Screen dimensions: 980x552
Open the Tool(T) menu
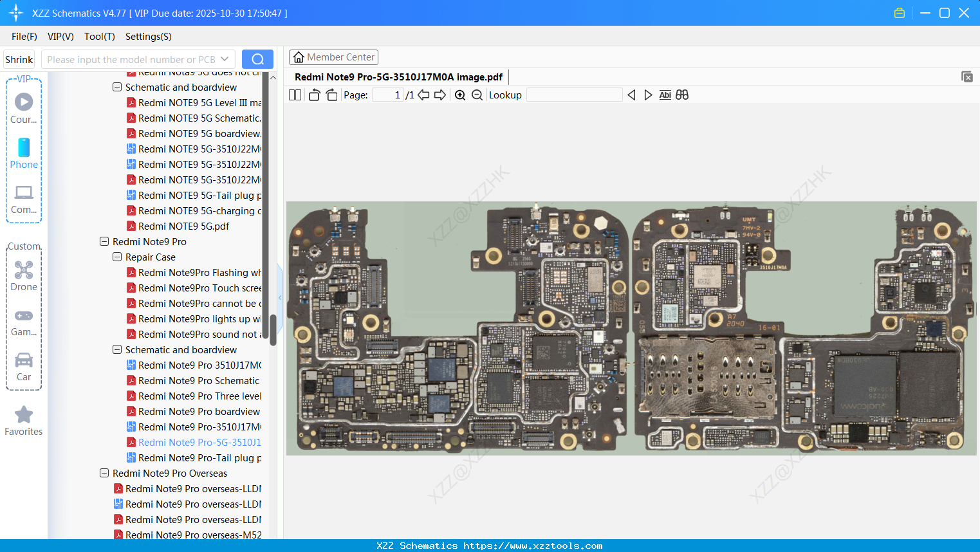click(x=99, y=37)
